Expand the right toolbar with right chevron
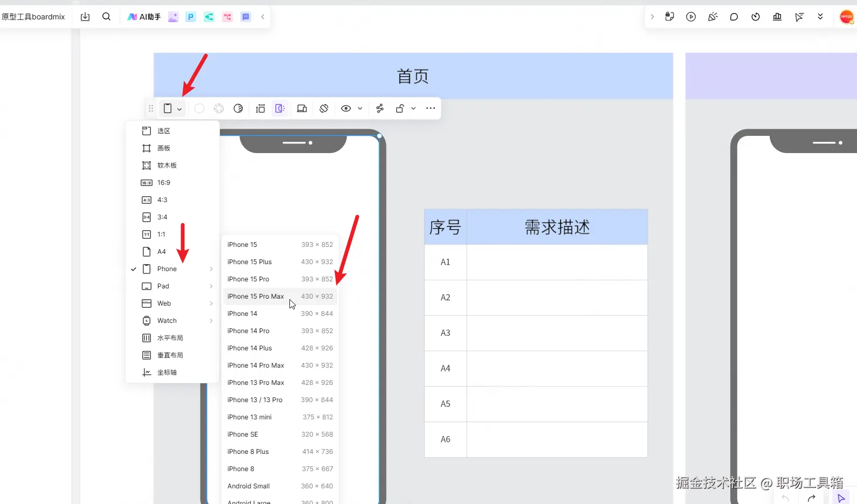The height and width of the screenshot is (504, 857). coord(652,17)
